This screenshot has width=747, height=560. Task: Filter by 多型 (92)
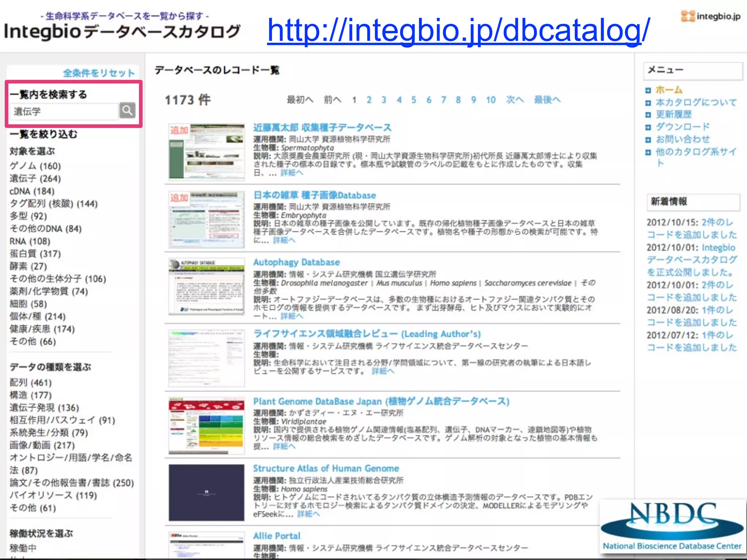click(x=28, y=216)
